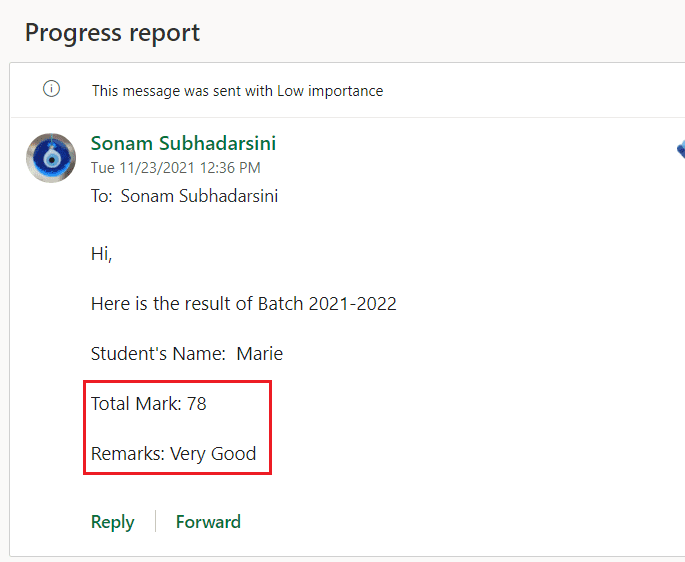This screenshot has height=562, width=685.
Task: Click the Total Mark: 78 line
Action: coord(149,404)
